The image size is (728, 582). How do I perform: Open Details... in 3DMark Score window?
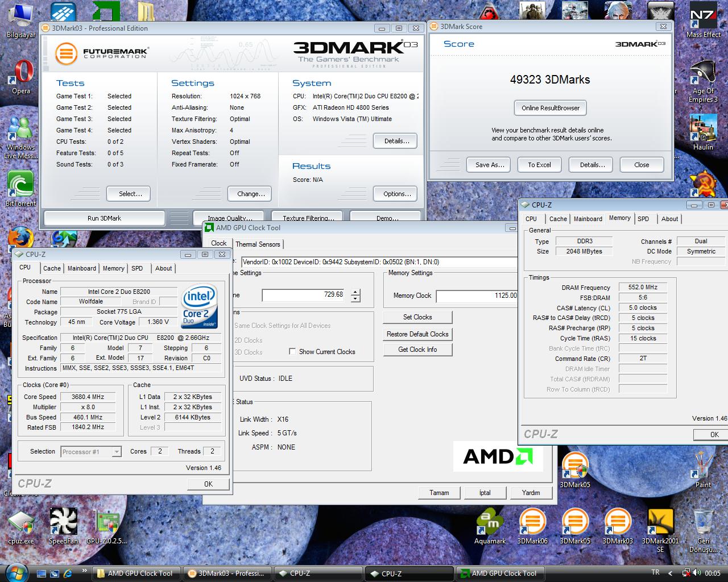592,165
